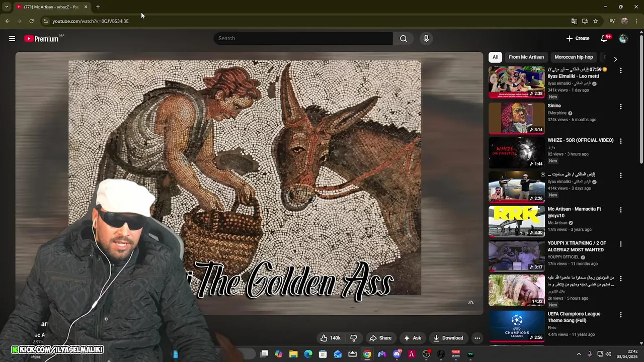The image size is (644, 362).
Task: Open options for WHIZE - 5OR video
Action: 620,141
